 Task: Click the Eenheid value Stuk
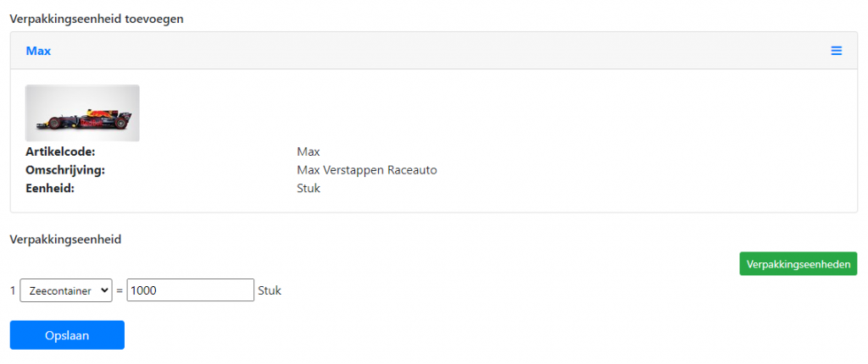308,189
